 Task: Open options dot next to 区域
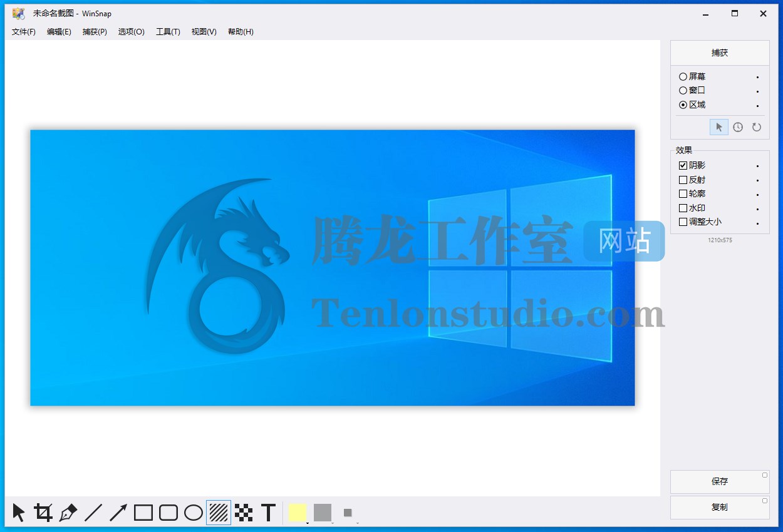tap(757, 106)
